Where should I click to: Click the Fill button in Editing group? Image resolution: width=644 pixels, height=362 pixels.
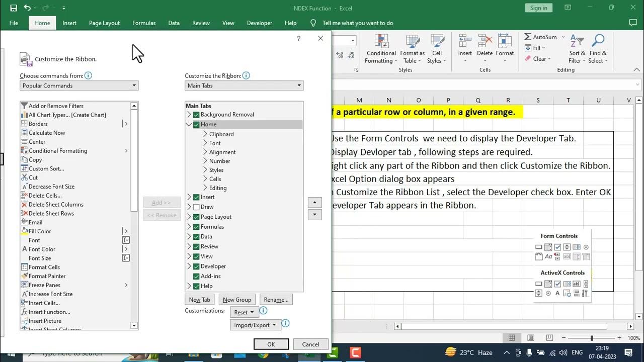535,48
